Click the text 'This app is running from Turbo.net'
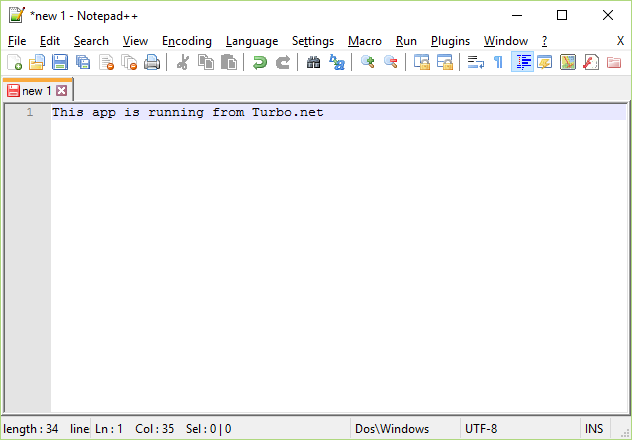Screen dimensions: 632x440 click(x=187, y=112)
